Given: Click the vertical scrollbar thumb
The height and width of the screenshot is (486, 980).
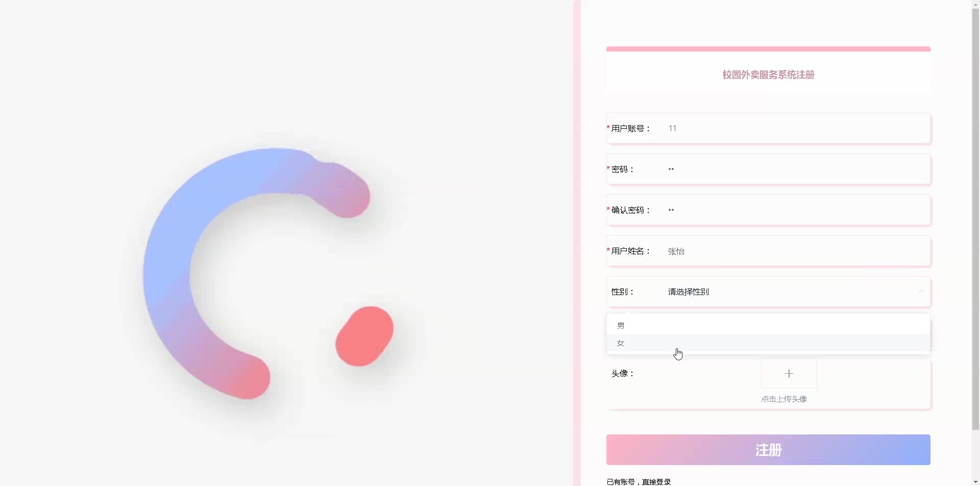Looking at the screenshot, I should coord(975,218).
